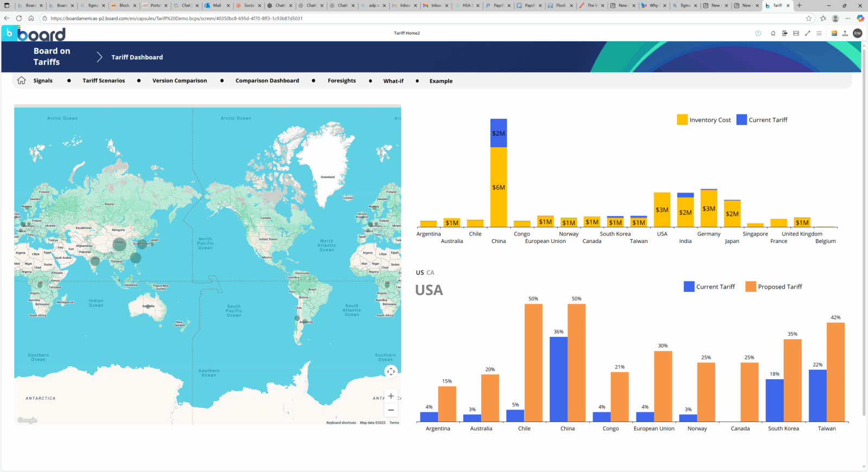868x472 pixels.
Task: Select the CA country option
Action: pyautogui.click(x=430, y=273)
